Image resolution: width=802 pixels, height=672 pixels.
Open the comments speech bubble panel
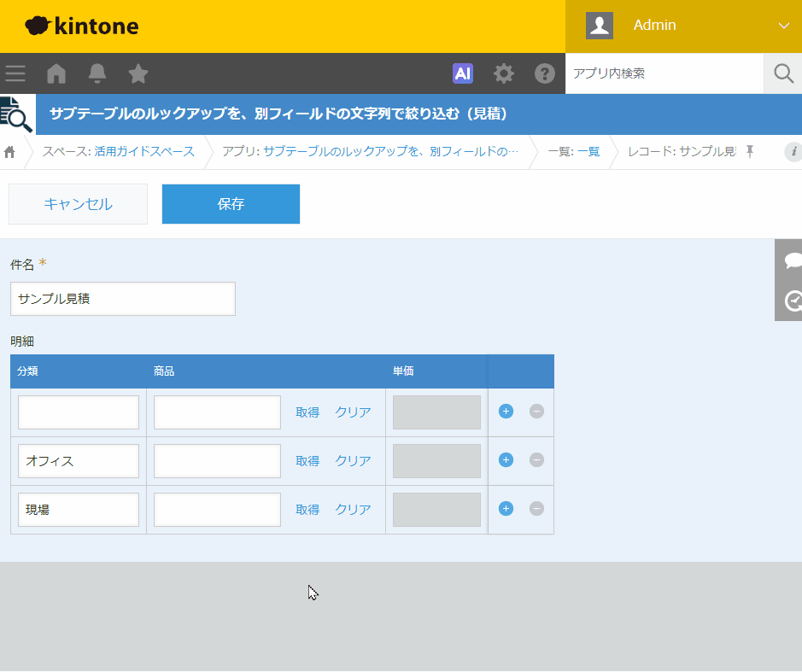tap(793, 260)
